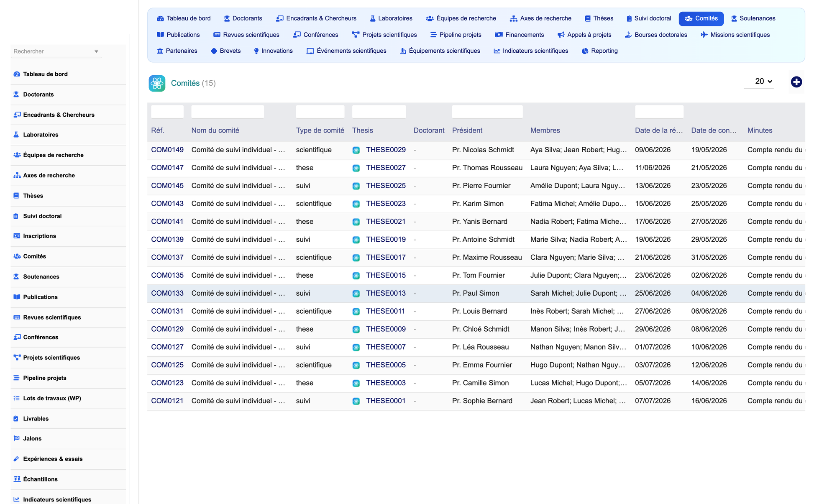
Task: Open the Partenaires top navigation tab
Action: tap(177, 51)
